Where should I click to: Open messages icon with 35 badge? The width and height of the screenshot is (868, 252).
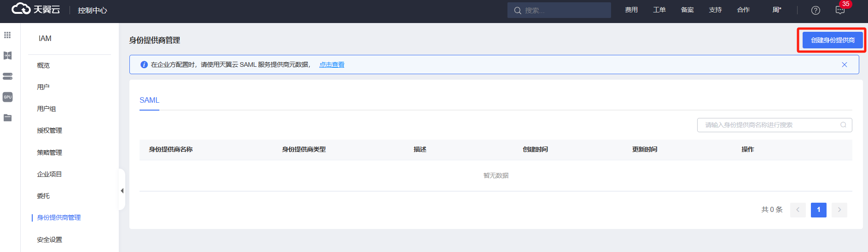click(x=840, y=10)
